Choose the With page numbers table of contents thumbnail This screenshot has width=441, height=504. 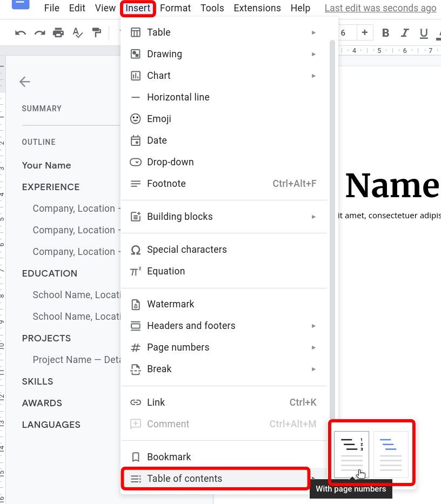click(x=351, y=453)
